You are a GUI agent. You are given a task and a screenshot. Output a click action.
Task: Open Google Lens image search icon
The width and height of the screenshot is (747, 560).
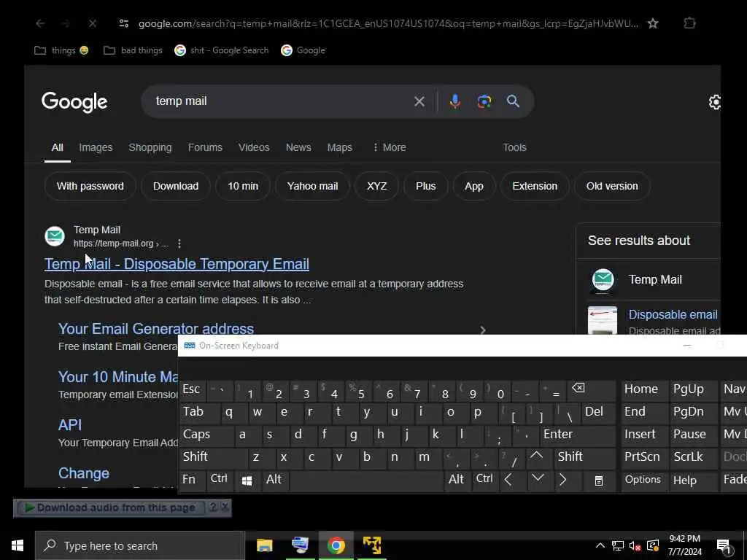[484, 101]
